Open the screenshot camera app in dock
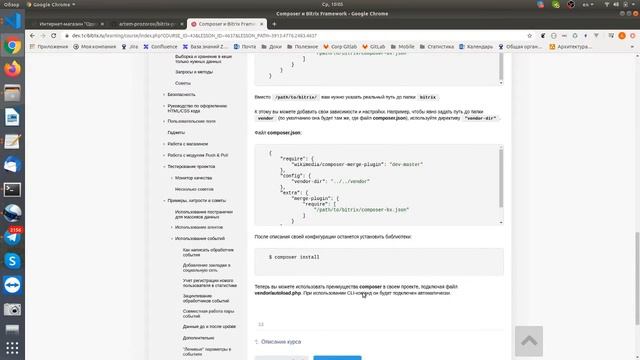This screenshot has height=360, width=640. pos(12,309)
